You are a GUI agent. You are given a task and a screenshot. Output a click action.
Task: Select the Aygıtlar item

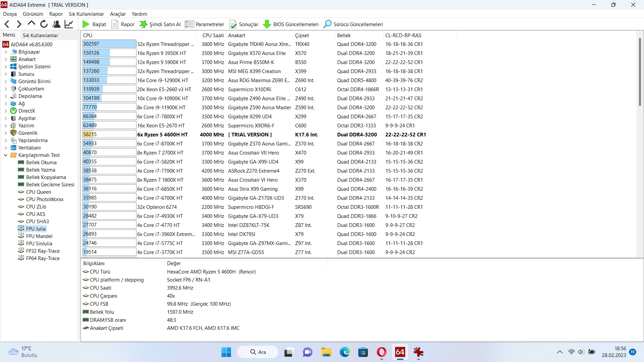coord(23,118)
